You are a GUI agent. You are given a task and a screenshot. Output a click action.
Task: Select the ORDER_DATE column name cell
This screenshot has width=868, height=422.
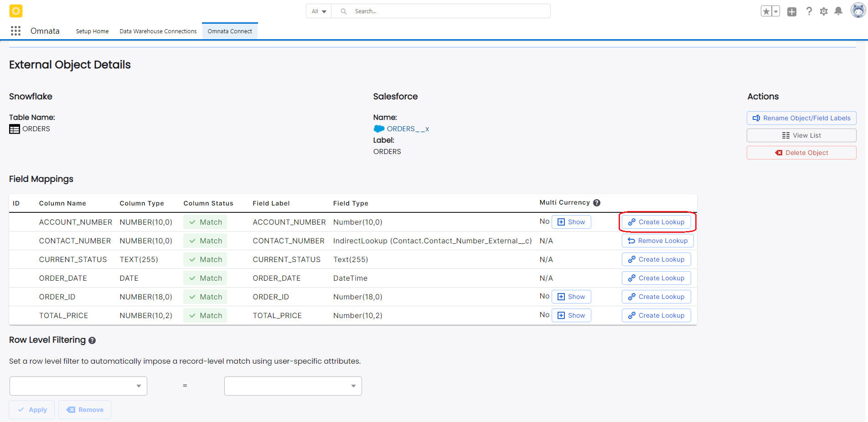click(63, 278)
